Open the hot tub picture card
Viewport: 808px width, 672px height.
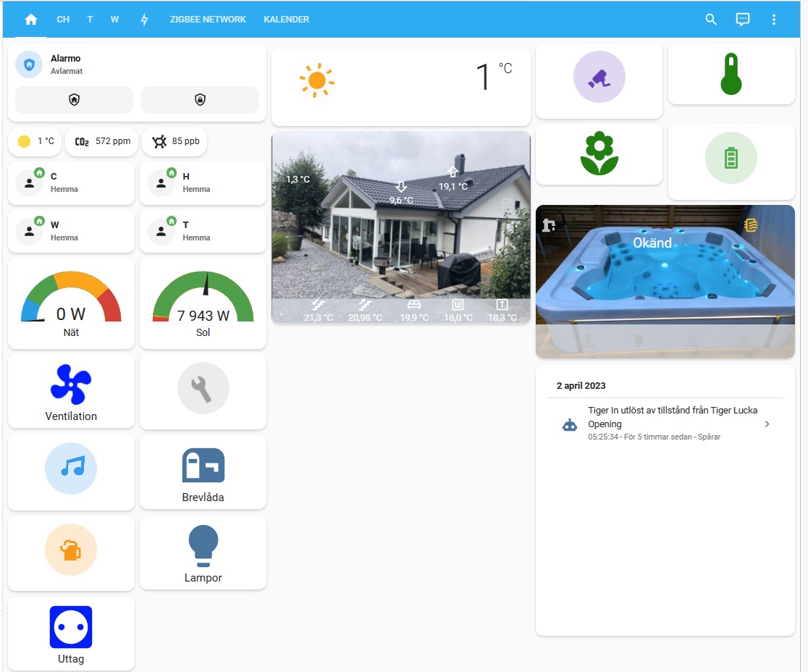point(665,282)
